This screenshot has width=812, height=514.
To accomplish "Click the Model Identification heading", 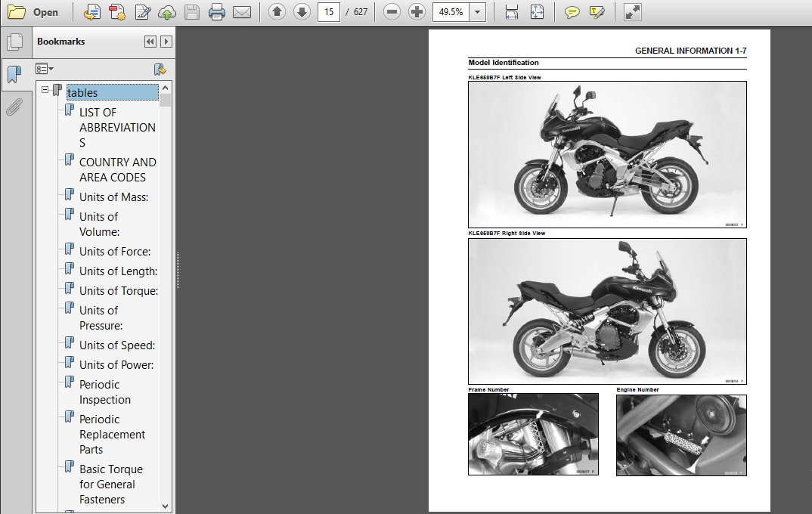I will [504, 63].
